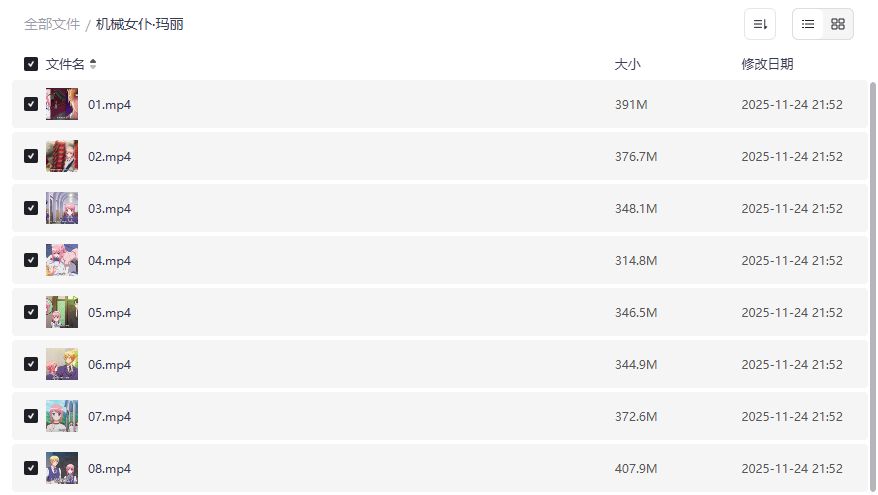
Task: Uncheck the 04.mp4 checkbox
Action: pyautogui.click(x=31, y=260)
